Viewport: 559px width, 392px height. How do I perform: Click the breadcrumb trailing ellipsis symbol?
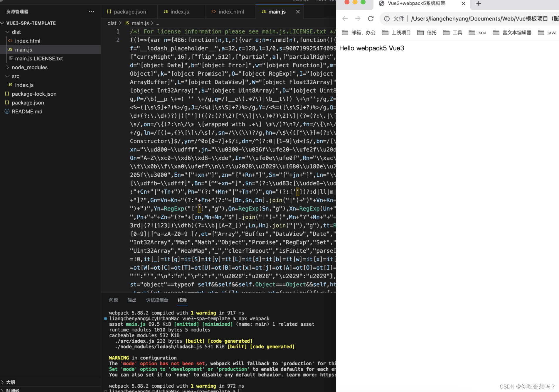(157, 23)
